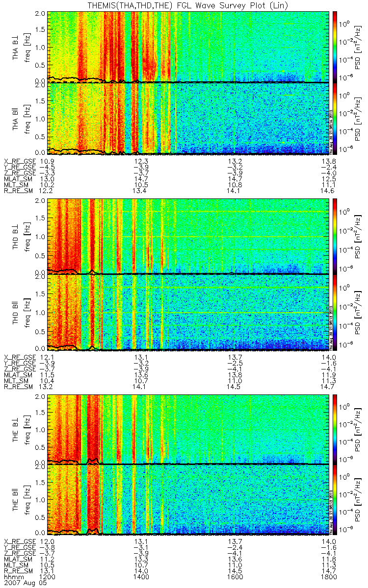368x588 pixels.
Task: Click MLT_SM value '10.4' below THD panels
Action: coord(48,381)
